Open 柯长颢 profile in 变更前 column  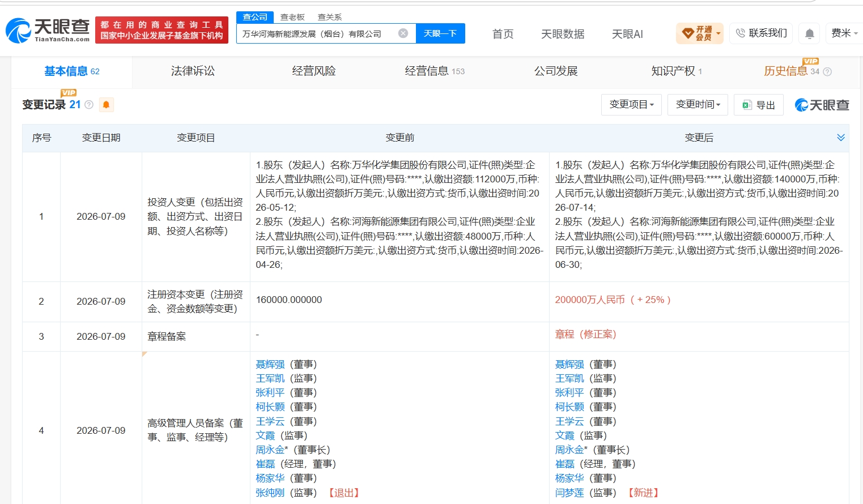pos(270,407)
